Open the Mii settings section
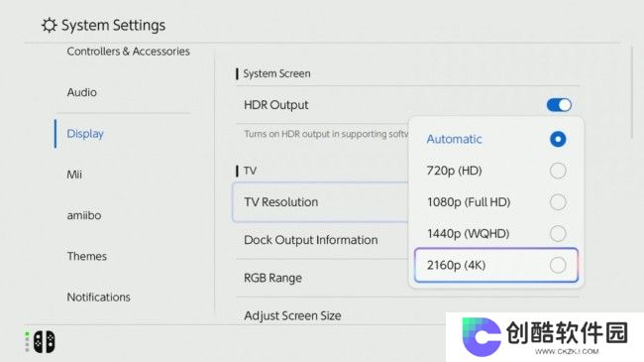The width and height of the screenshot is (644, 362). (74, 175)
